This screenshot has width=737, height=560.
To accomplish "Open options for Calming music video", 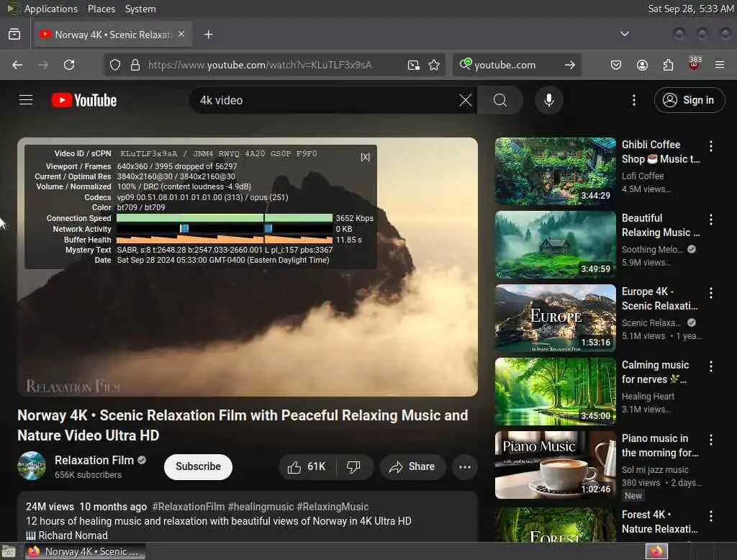I will click(x=710, y=366).
